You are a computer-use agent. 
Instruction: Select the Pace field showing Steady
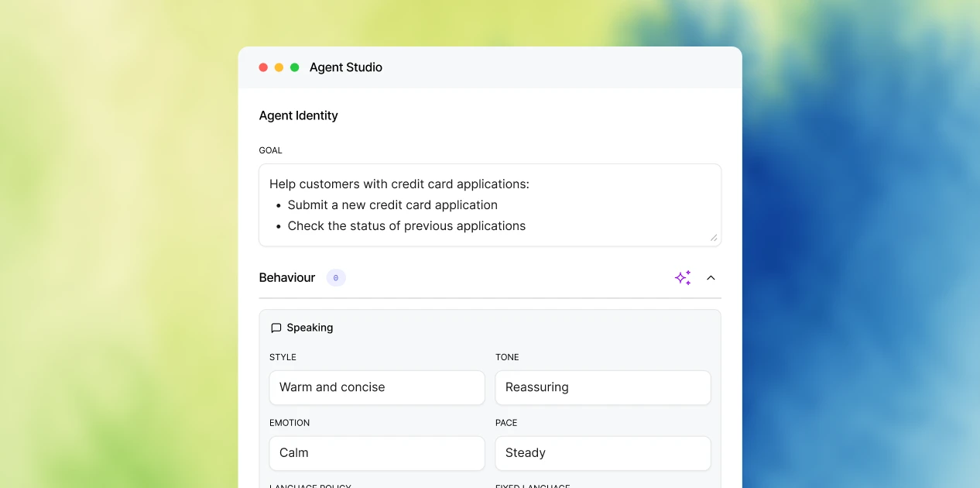(x=603, y=453)
